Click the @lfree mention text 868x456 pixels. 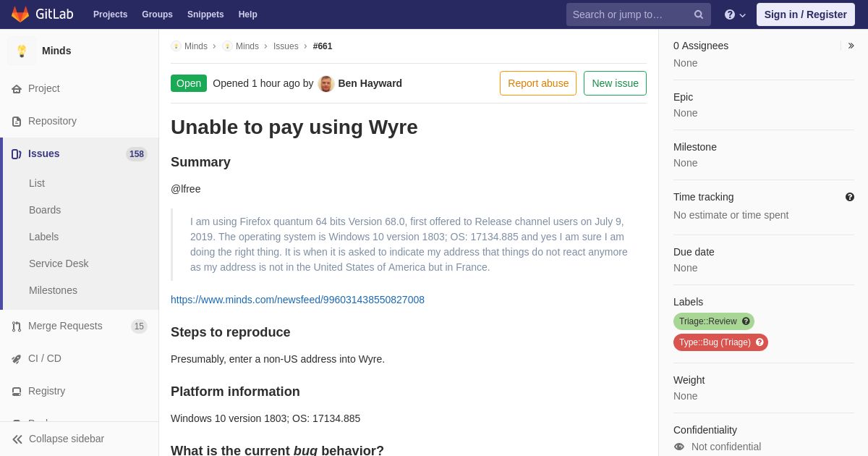click(x=186, y=189)
